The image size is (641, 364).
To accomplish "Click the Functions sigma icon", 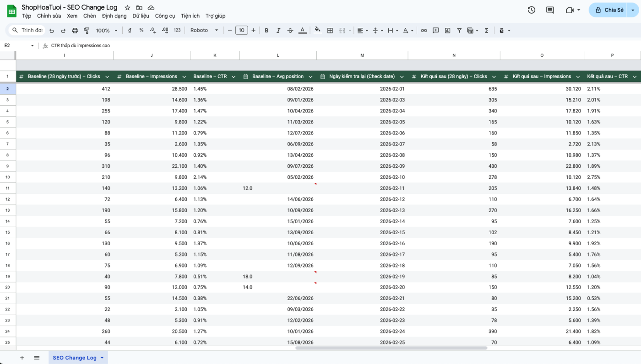I will coord(486,31).
